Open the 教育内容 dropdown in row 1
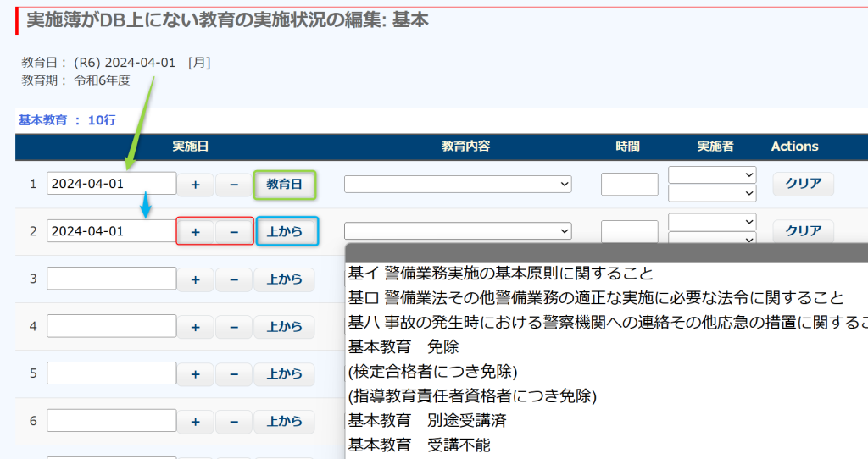This screenshot has width=868, height=459. pos(458,184)
